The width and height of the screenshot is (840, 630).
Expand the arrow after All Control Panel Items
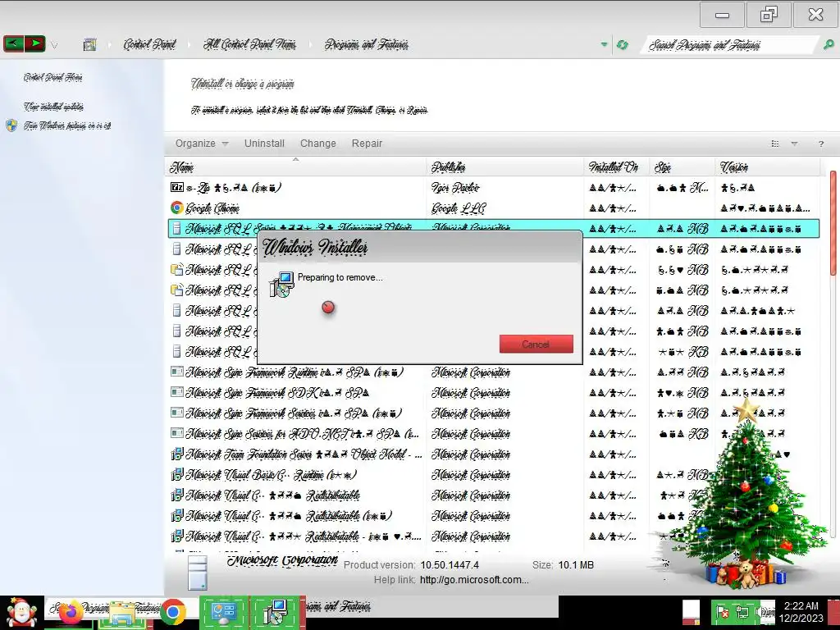coord(310,45)
